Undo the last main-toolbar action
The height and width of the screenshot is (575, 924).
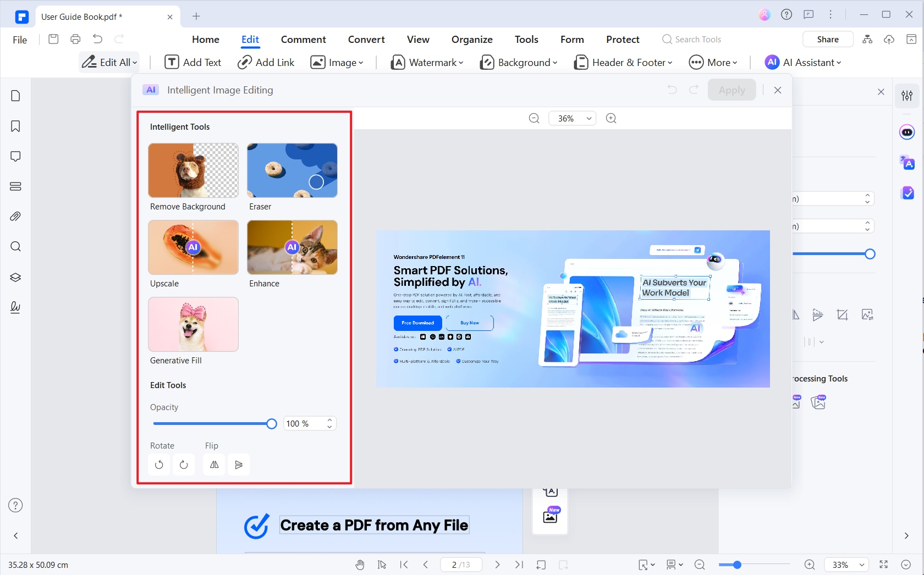tap(97, 39)
